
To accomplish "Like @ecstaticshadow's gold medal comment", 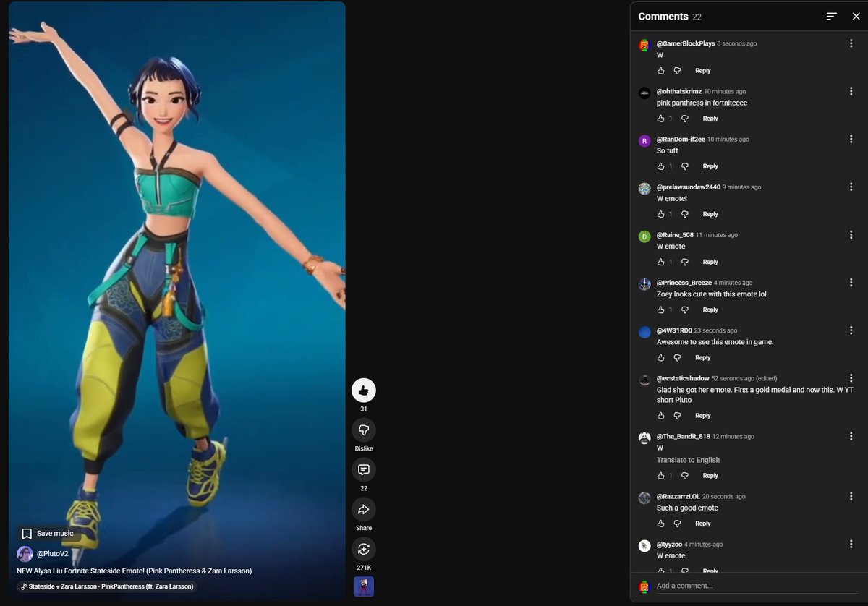I will pyautogui.click(x=661, y=416).
